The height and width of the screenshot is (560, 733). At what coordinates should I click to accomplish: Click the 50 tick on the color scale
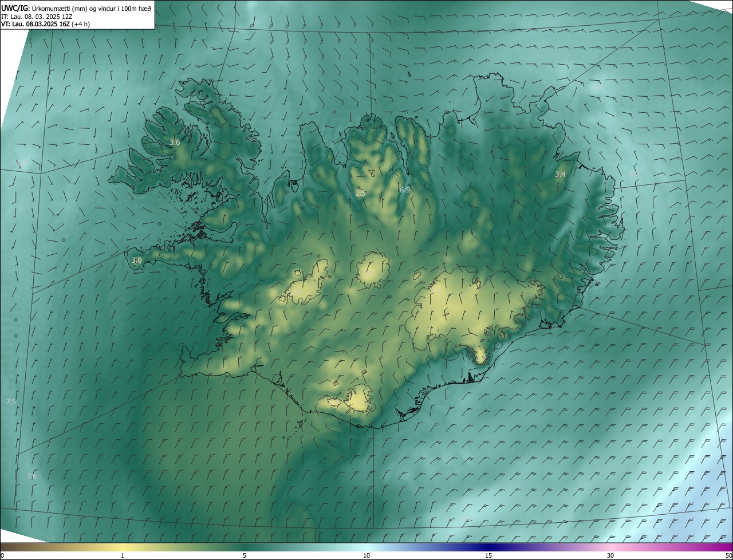(x=728, y=555)
